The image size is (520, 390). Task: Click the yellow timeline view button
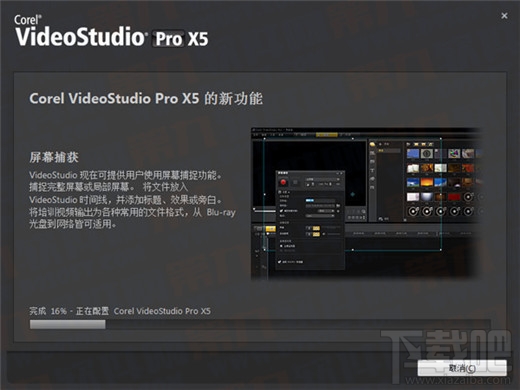pos(271,229)
